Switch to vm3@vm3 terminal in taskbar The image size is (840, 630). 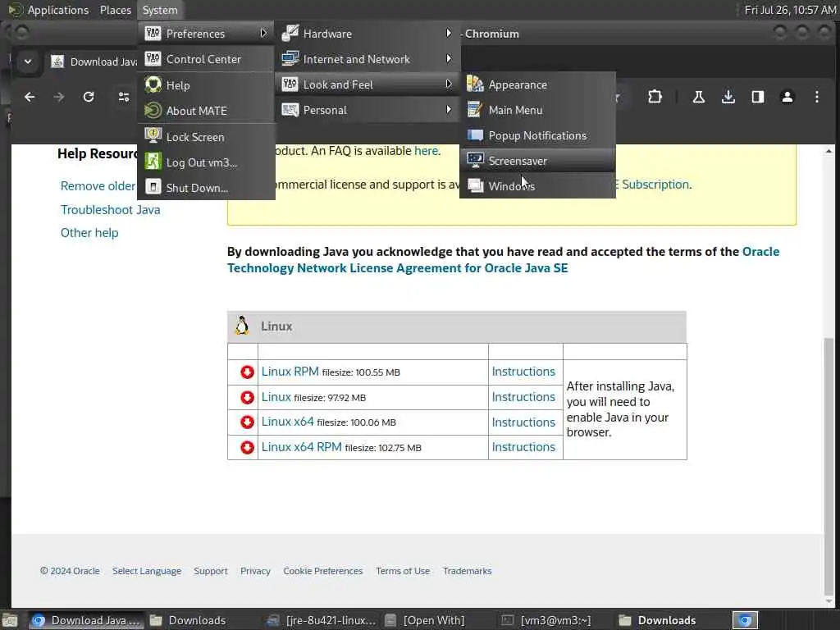point(547,620)
